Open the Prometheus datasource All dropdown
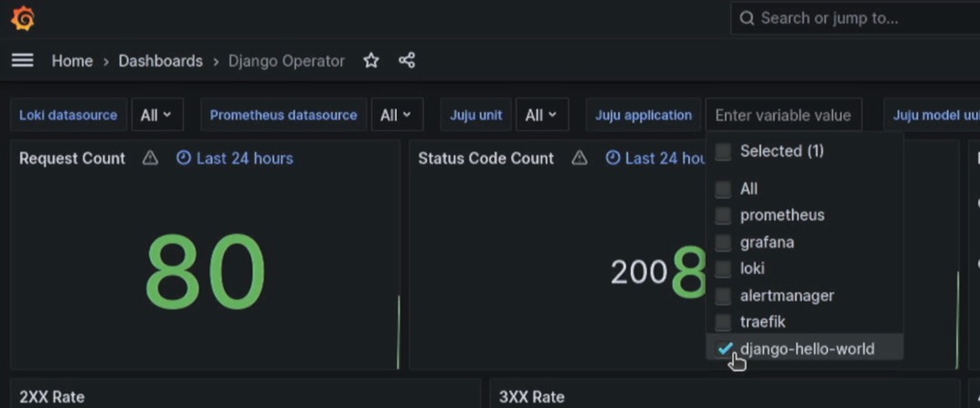Image resolution: width=980 pixels, height=408 pixels. click(x=397, y=115)
